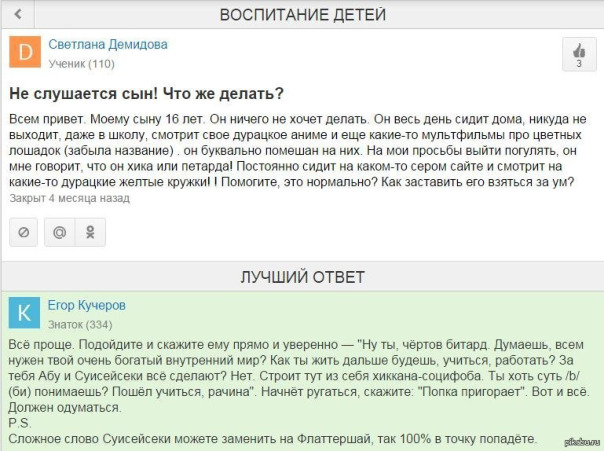604x451 pixels.
Task: Share to Odnoklassniki icon
Action: coord(91,232)
